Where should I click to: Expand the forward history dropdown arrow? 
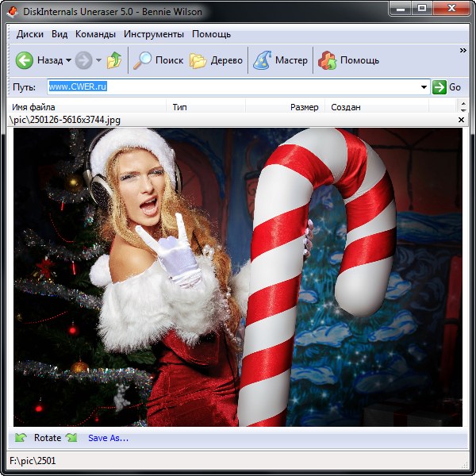[x=98, y=60]
